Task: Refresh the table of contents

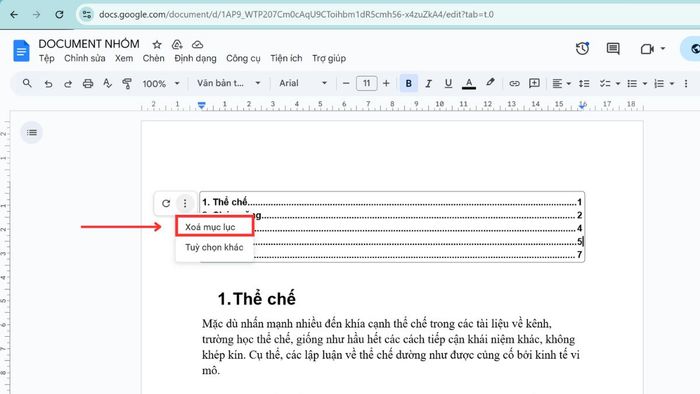Action: click(166, 203)
